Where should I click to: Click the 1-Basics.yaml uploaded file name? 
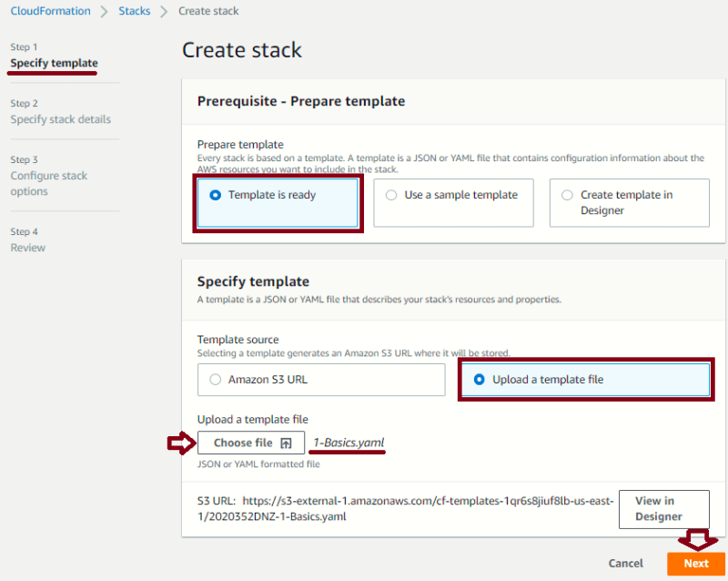click(349, 443)
